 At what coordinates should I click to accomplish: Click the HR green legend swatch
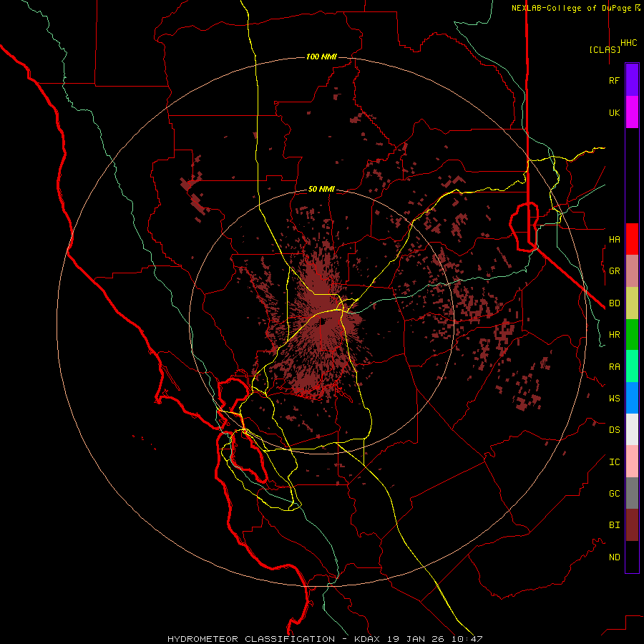pyautogui.click(x=632, y=334)
